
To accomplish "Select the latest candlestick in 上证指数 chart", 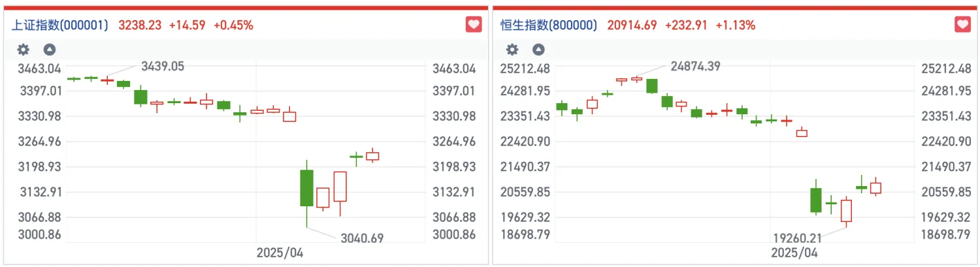I will coord(372,155).
